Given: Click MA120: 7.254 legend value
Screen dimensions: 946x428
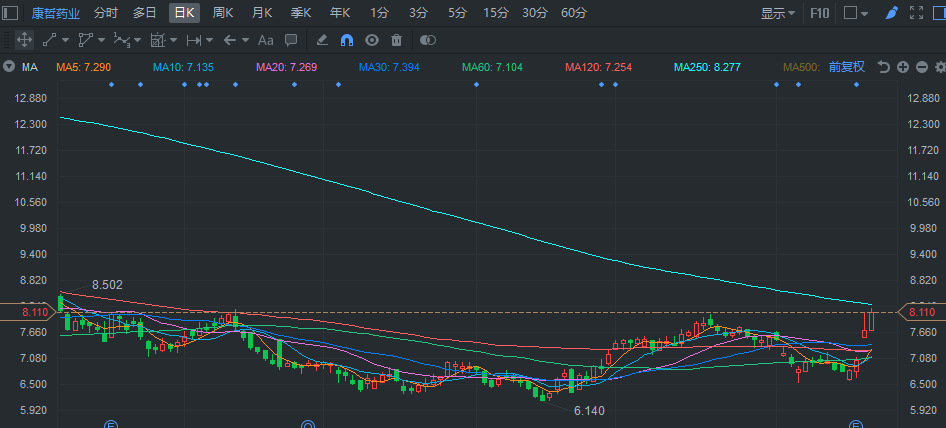Looking at the screenshot, I should (x=598, y=67).
